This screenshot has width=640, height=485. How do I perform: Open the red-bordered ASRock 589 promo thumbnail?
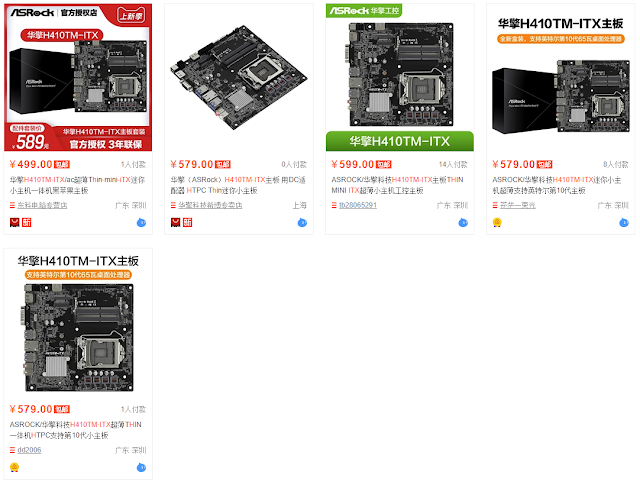(x=78, y=77)
